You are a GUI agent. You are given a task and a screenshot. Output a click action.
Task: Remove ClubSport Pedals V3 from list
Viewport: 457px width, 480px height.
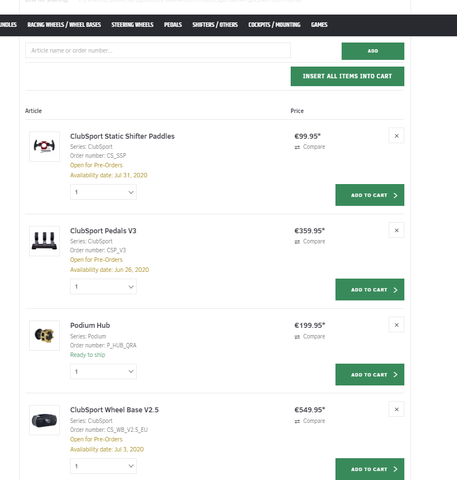pos(396,230)
